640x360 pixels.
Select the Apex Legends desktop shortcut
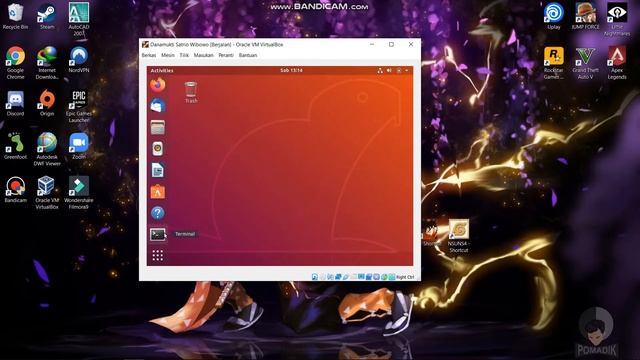[x=617, y=63]
